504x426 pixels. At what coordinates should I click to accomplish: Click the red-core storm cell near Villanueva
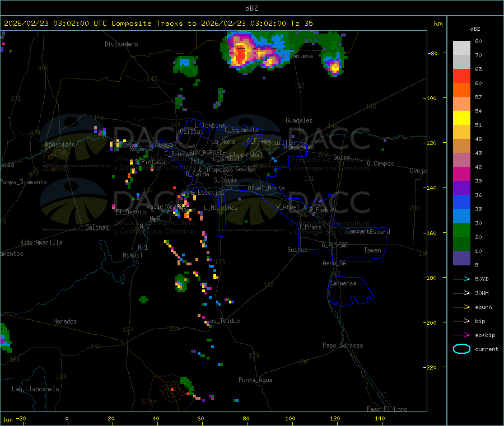[x=240, y=54]
